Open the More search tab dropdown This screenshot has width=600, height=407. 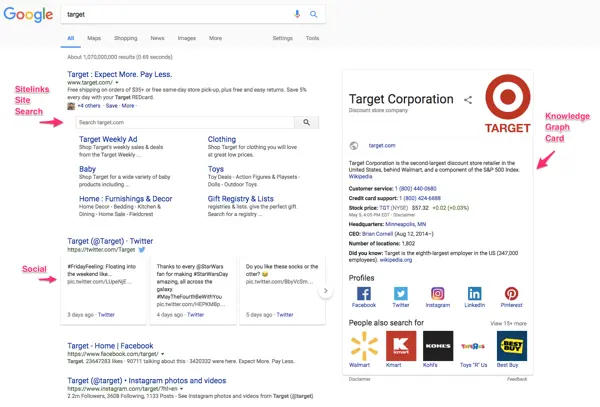(215, 38)
